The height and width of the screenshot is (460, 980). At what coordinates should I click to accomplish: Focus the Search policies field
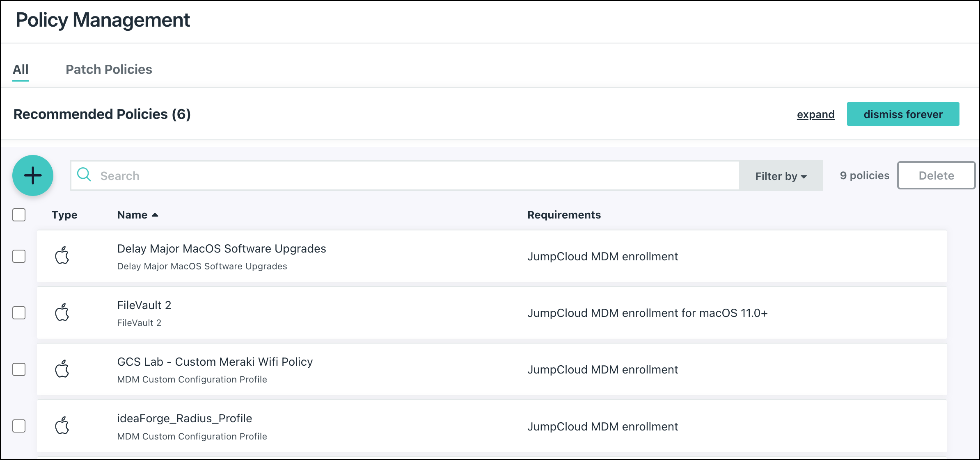click(405, 175)
